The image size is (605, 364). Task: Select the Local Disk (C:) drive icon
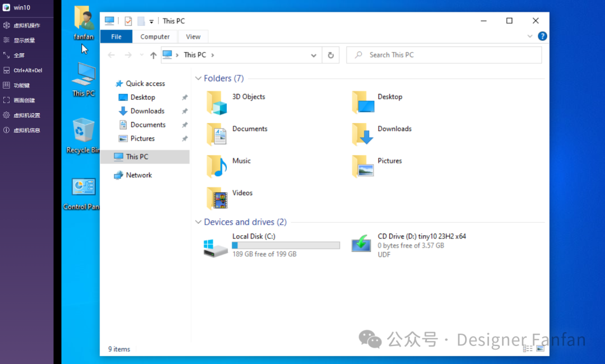click(216, 246)
